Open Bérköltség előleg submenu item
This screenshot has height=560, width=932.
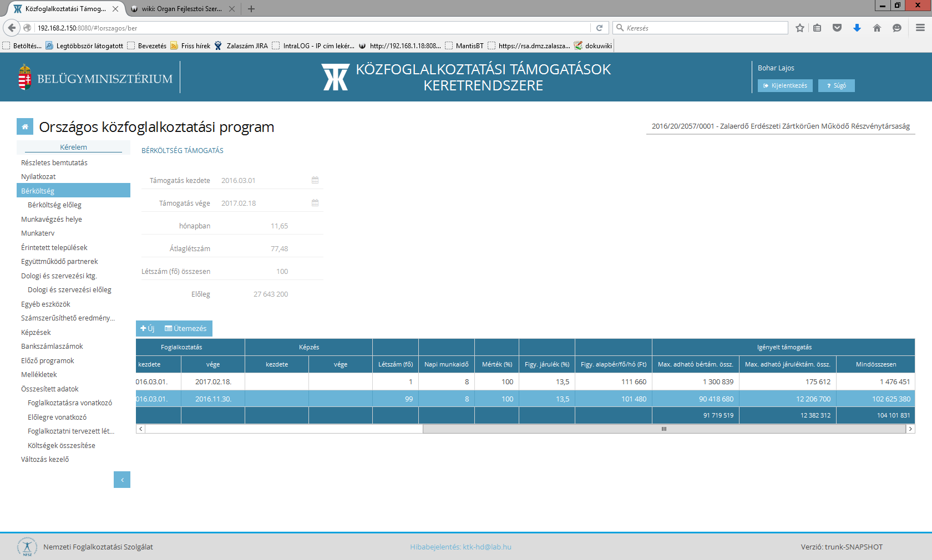(x=54, y=205)
